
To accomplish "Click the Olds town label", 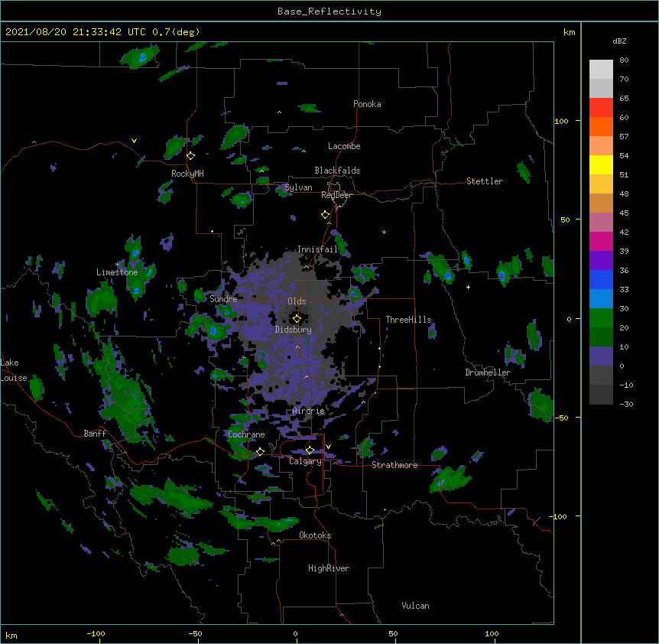I will point(297,301).
